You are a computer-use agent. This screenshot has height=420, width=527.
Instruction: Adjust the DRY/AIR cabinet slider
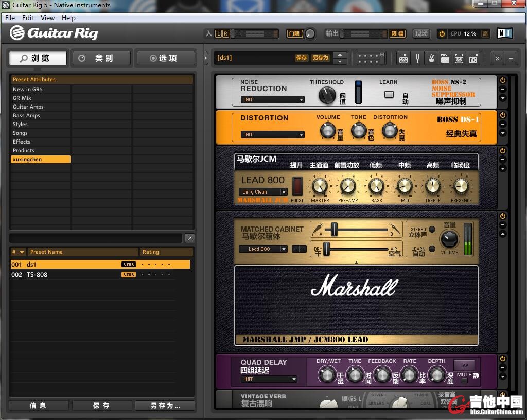[x=326, y=249]
